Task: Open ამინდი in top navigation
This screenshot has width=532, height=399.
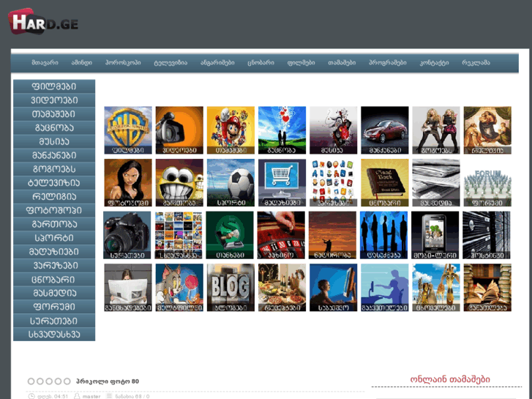Action: point(82,62)
